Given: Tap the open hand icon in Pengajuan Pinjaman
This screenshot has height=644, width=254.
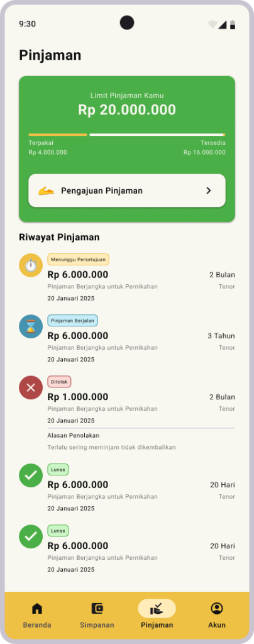Looking at the screenshot, I should (x=46, y=191).
